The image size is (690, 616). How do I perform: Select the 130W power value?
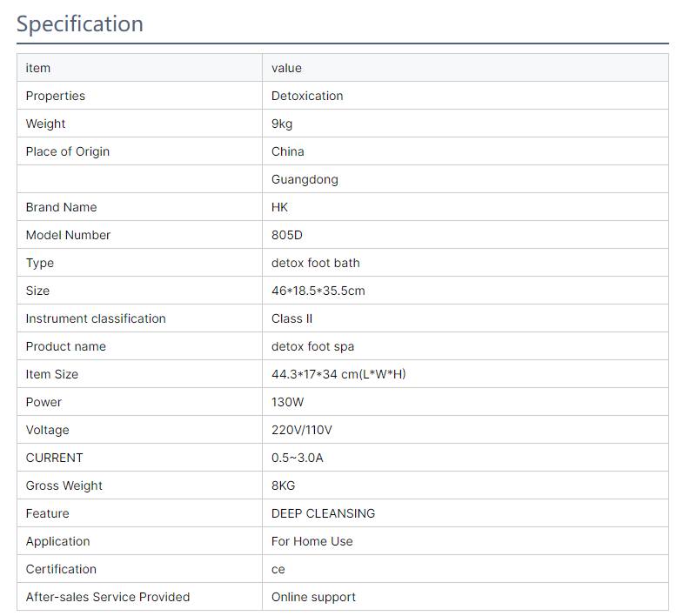(x=287, y=402)
